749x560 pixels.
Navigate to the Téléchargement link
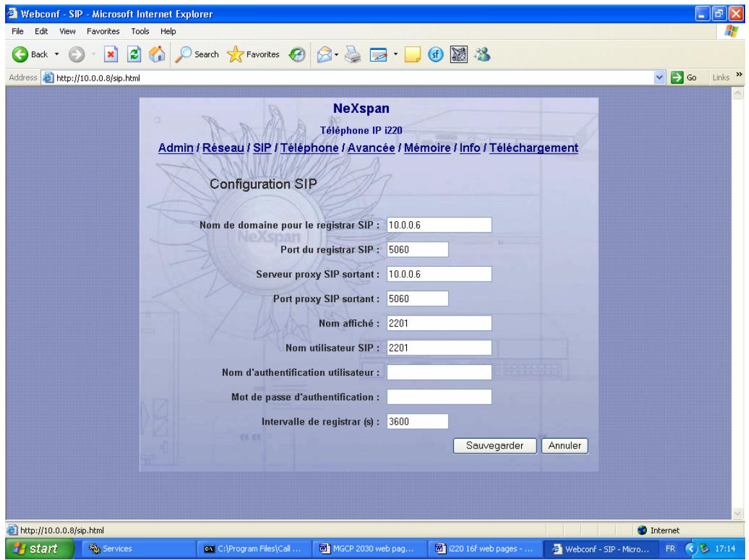pyautogui.click(x=533, y=148)
